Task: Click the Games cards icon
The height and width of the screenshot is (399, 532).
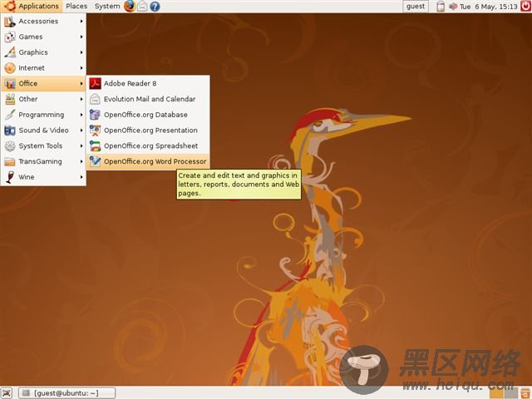Action: [10, 37]
